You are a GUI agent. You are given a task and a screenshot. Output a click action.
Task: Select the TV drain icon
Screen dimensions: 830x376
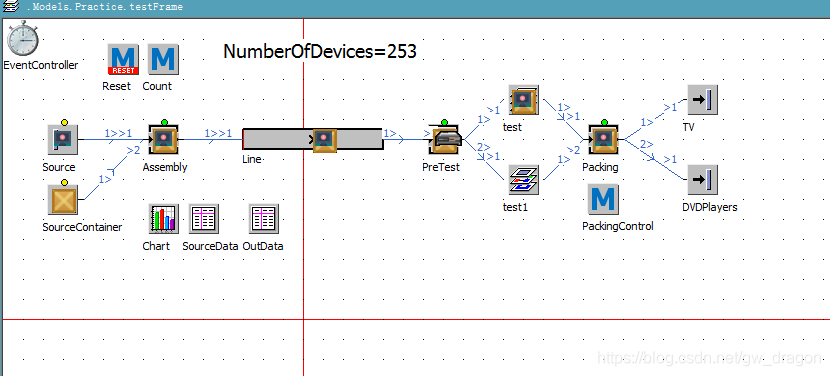703,100
